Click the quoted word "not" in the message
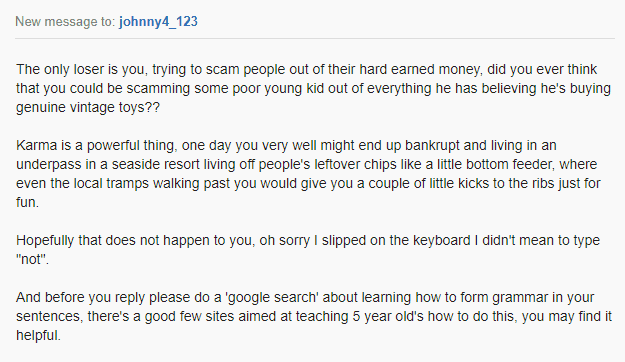The width and height of the screenshot is (625, 362). 31,260
